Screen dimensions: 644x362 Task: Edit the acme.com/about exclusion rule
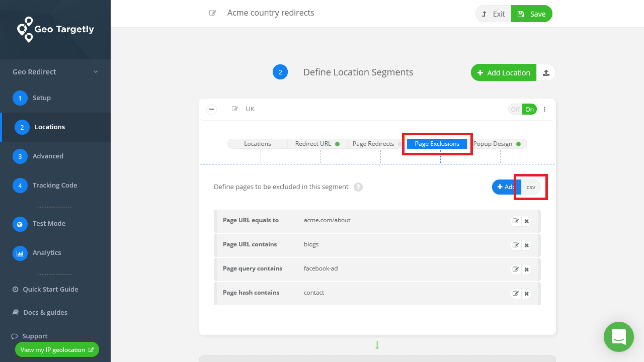(515, 221)
